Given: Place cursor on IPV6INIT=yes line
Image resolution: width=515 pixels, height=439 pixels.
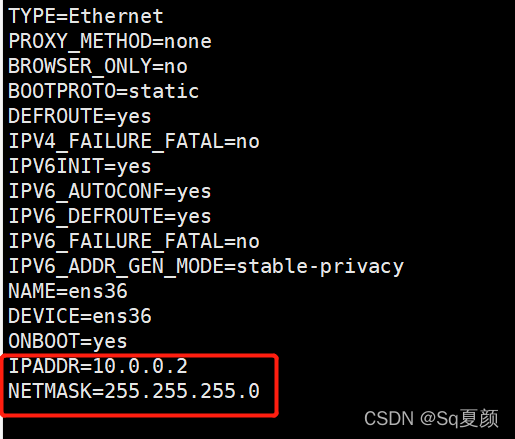Looking at the screenshot, I should (80, 166).
